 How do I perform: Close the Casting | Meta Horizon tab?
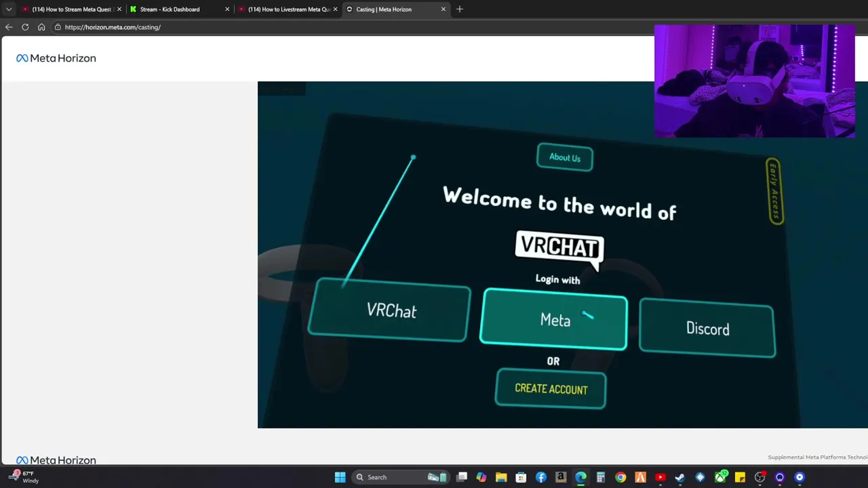[x=443, y=9]
